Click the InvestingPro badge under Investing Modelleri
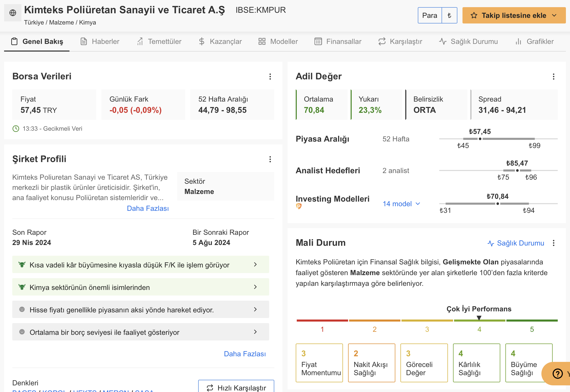The image size is (570, 392). tap(299, 206)
